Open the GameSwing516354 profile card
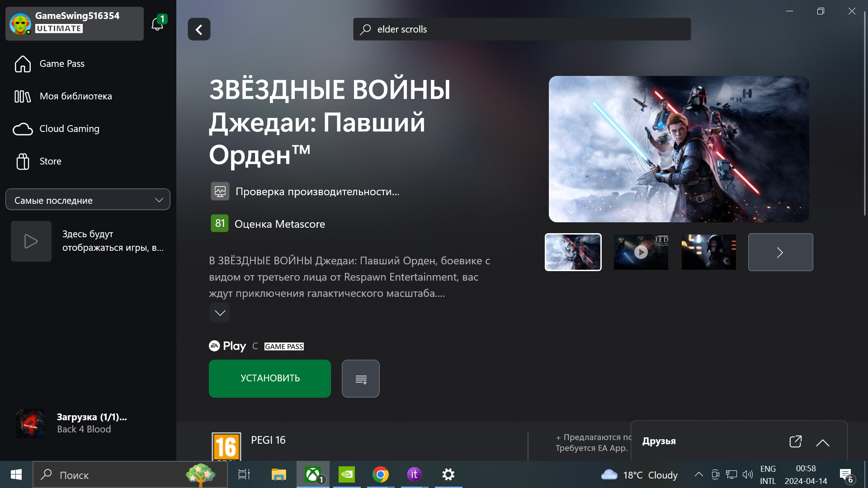The height and width of the screenshot is (488, 868). pos(75,23)
